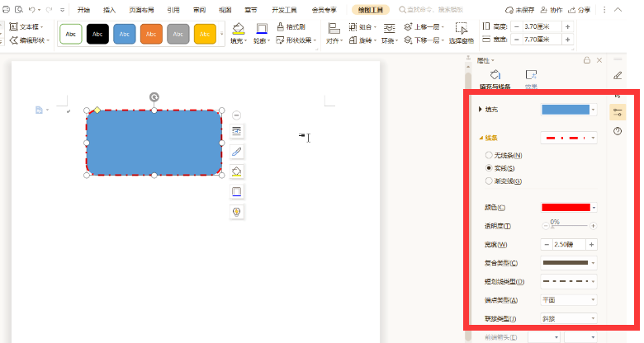
Task: Click the help question mark in sidebar
Action: (x=618, y=131)
